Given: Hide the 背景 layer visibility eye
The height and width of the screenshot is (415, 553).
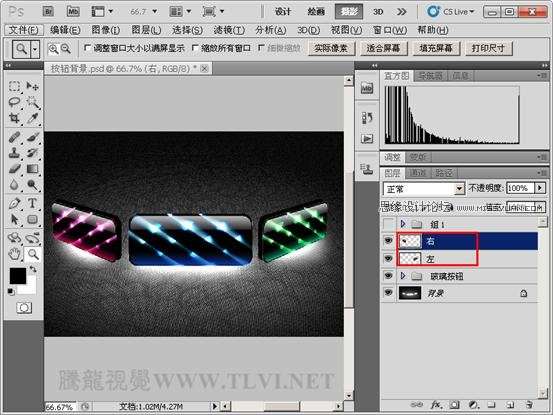Looking at the screenshot, I should click(x=388, y=293).
